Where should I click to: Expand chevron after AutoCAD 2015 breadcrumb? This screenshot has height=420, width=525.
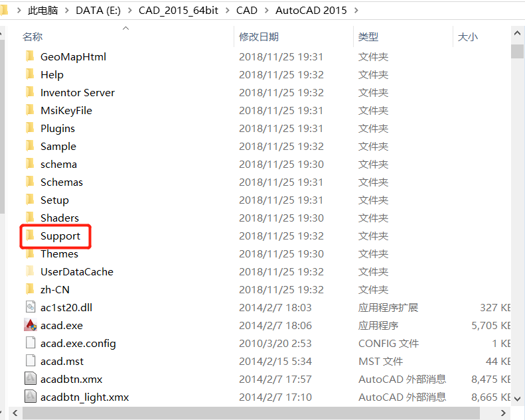coord(356,11)
